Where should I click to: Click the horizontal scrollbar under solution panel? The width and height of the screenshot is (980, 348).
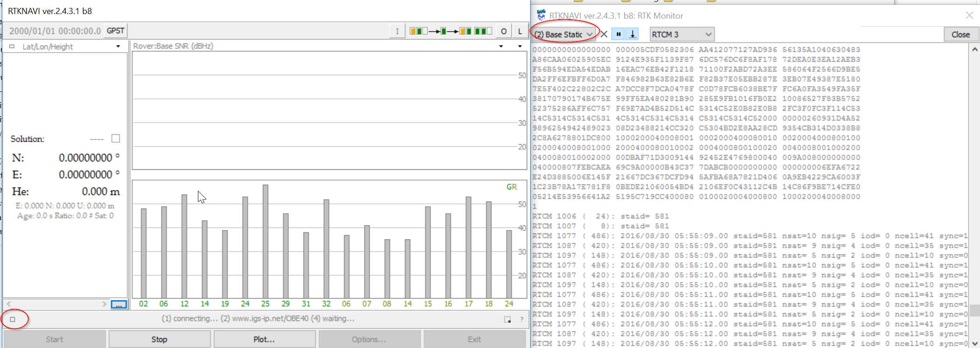tap(56, 304)
